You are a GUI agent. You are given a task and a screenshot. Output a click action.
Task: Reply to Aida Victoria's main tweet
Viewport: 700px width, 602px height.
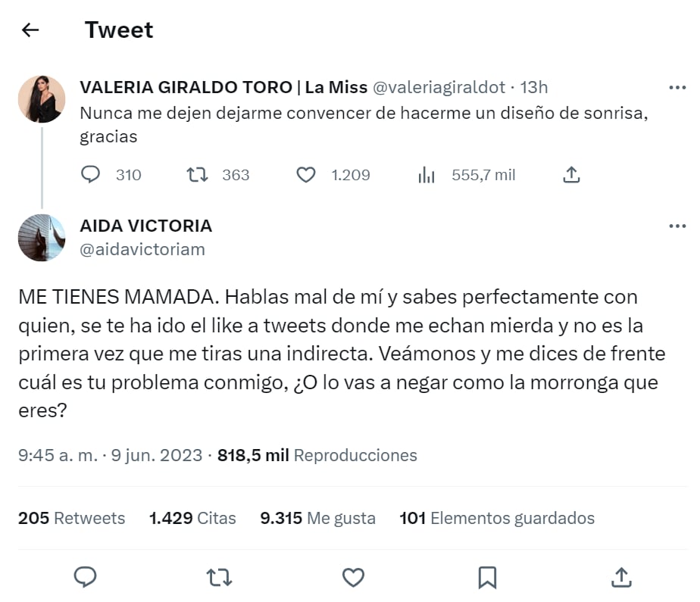click(x=86, y=578)
